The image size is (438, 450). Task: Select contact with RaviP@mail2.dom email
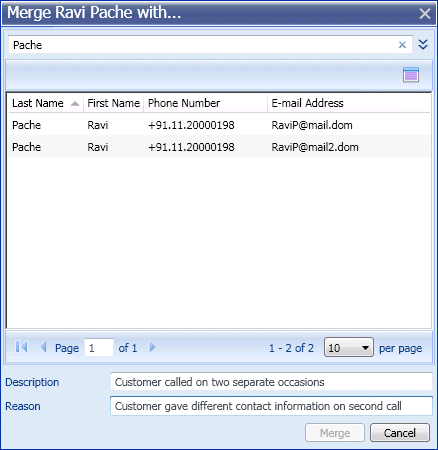pyautogui.click(x=219, y=147)
